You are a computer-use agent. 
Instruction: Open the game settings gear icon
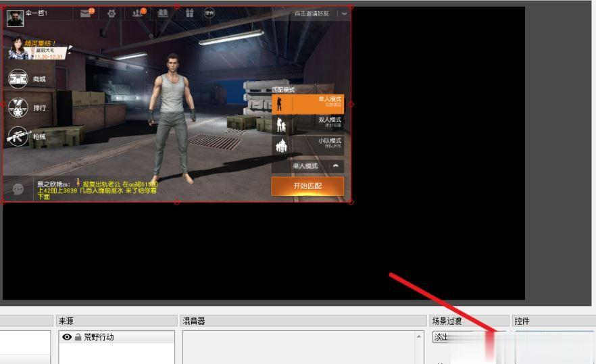pos(111,14)
